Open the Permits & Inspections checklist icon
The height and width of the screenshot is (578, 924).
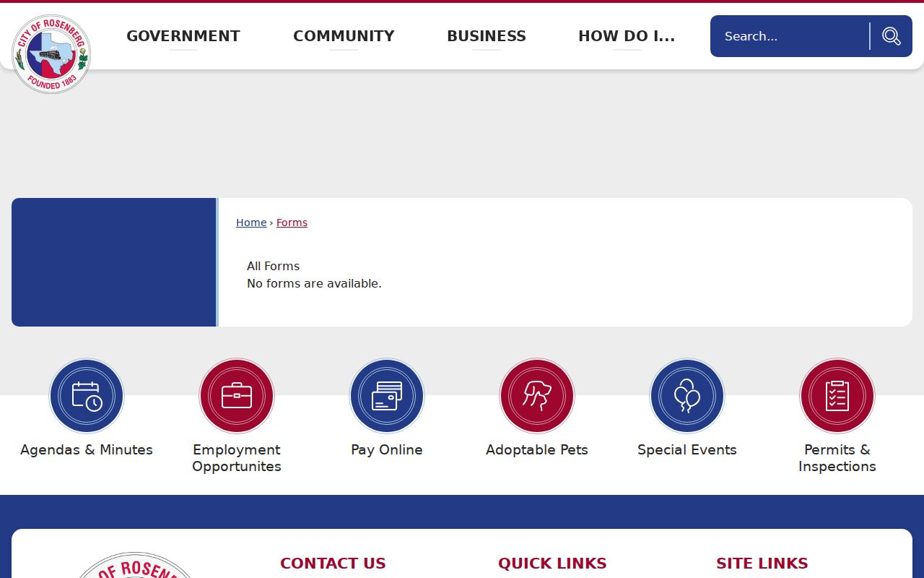coord(837,396)
